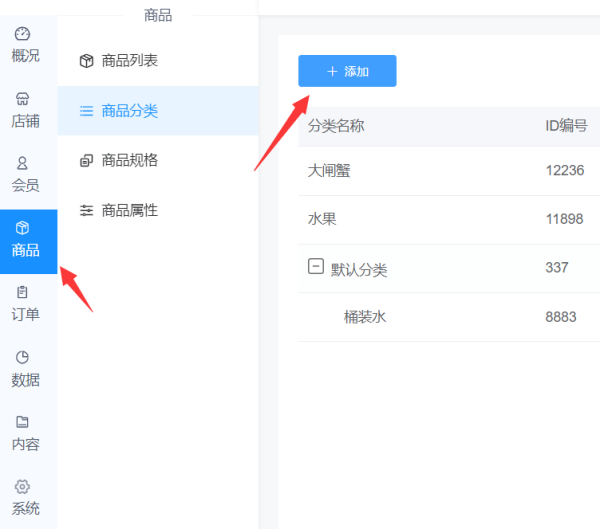Click the ID编号 column header
600x529 pixels.
click(x=565, y=126)
